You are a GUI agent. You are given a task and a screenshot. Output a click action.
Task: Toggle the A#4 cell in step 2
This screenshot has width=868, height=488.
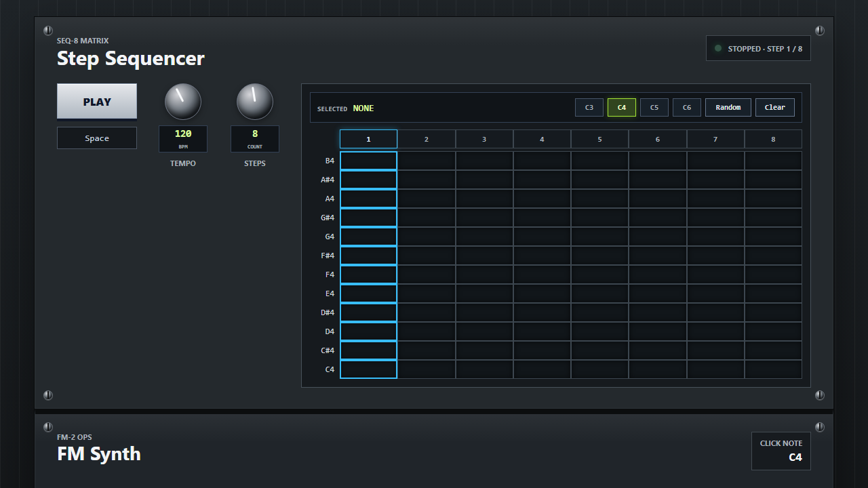427,180
